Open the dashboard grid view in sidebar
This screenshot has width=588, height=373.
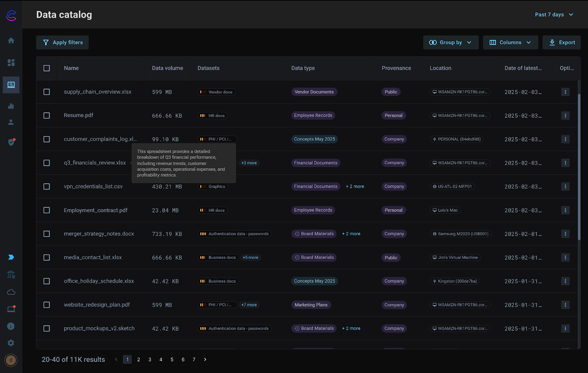tap(11, 62)
